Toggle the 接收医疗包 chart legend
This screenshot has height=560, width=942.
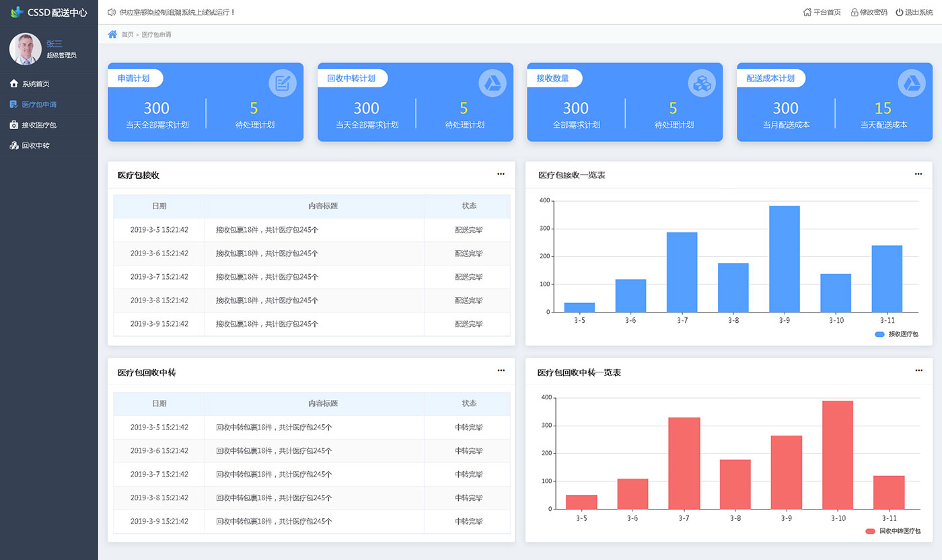(x=896, y=334)
